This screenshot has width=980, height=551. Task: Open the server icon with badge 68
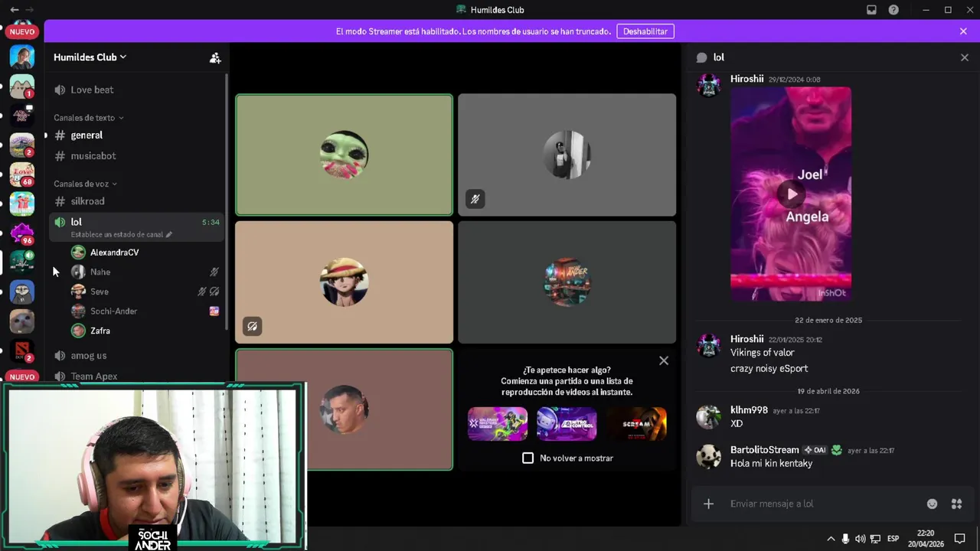[x=21, y=174]
